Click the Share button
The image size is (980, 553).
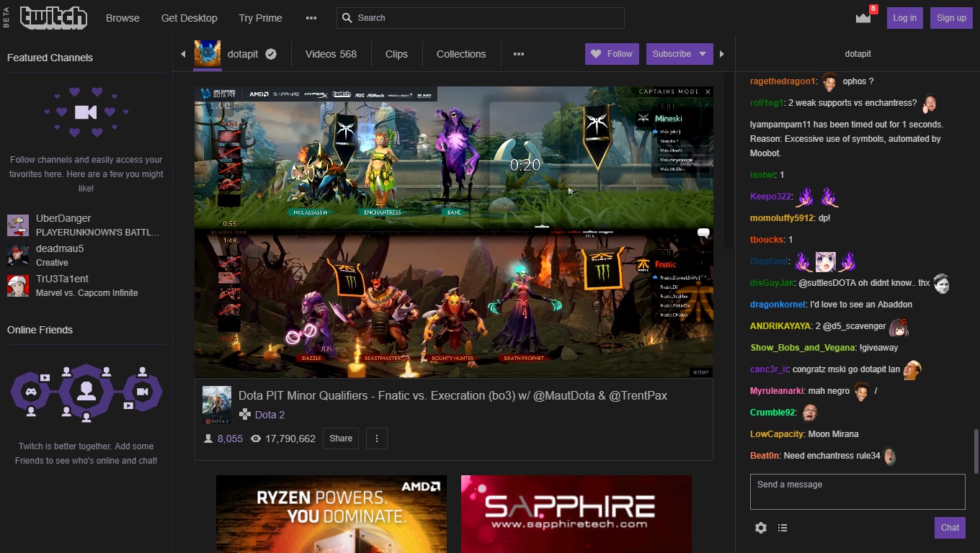click(341, 438)
